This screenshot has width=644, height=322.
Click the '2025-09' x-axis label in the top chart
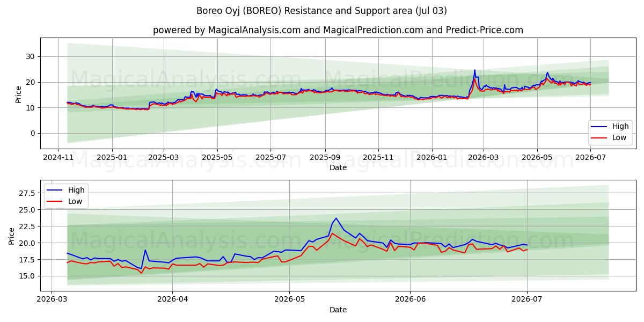click(325, 158)
